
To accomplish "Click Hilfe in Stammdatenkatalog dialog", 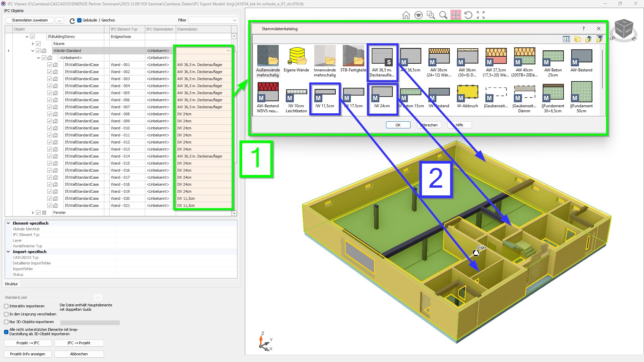I will click(459, 125).
